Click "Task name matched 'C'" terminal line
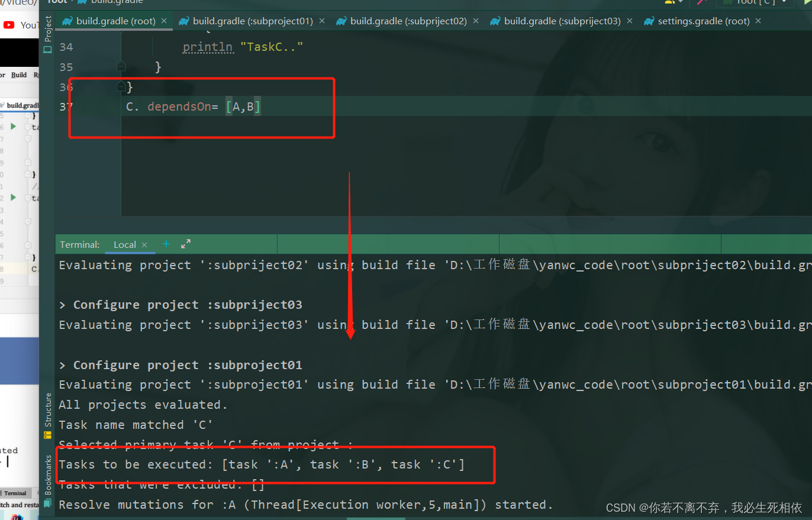 136,425
